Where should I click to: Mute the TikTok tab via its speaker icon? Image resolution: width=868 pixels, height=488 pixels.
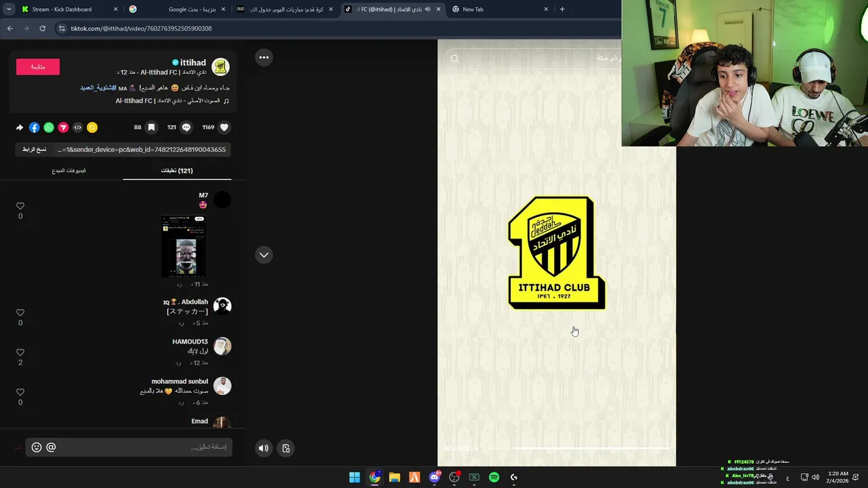pyautogui.click(x=427, y=9)
